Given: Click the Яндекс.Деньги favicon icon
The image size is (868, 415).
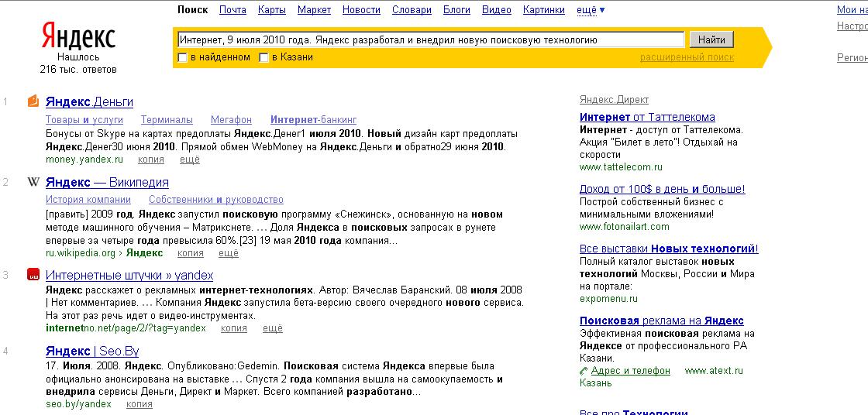Looking at the screenshot, I should click(33, 101).
